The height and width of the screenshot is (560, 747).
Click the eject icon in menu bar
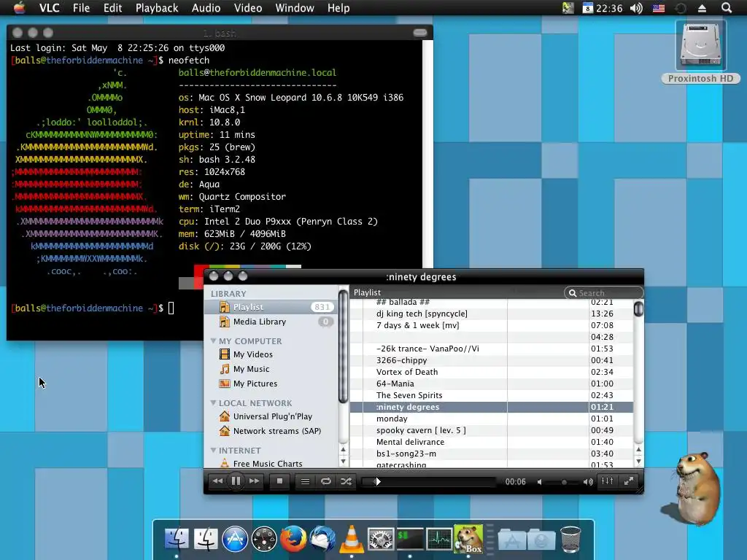702,8
